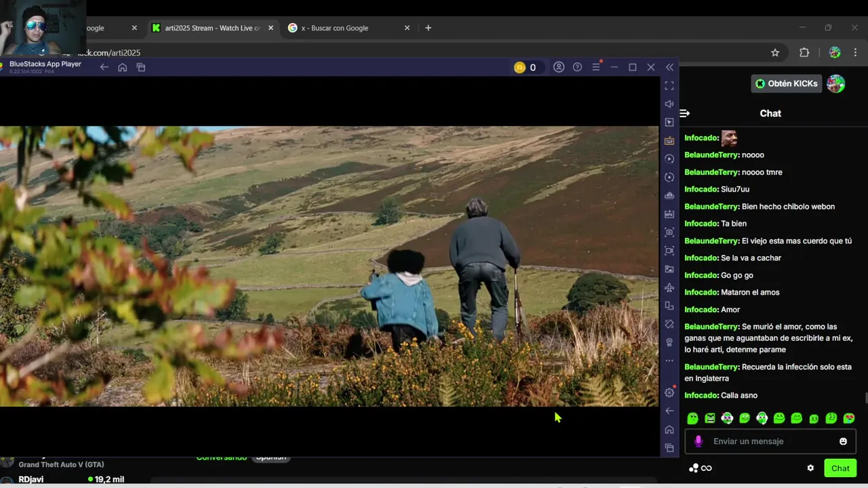Collapse the Kick chat panel arrow
868x488 pixels.
pos(685,113)
